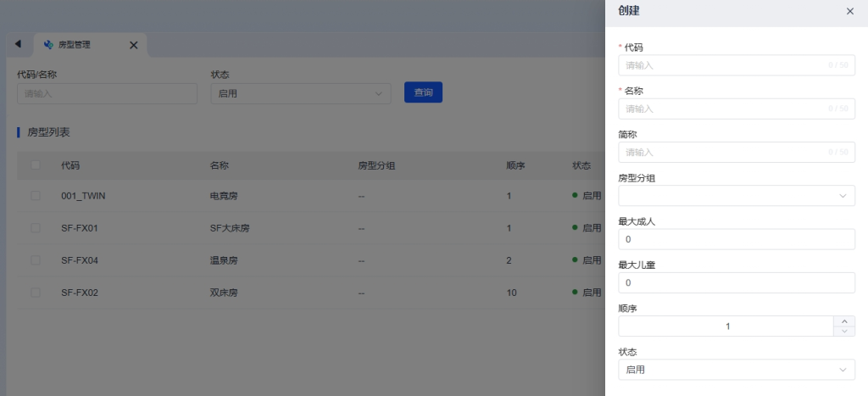This screenshot has width=868, height=396.
Task: Close the 创建 drawer with X icon
Action: [850, 11]
